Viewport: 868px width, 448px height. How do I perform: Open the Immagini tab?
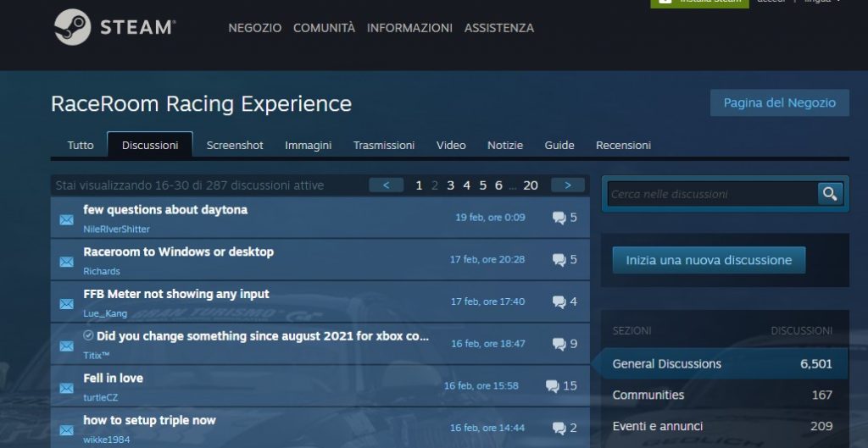[309, 145]
